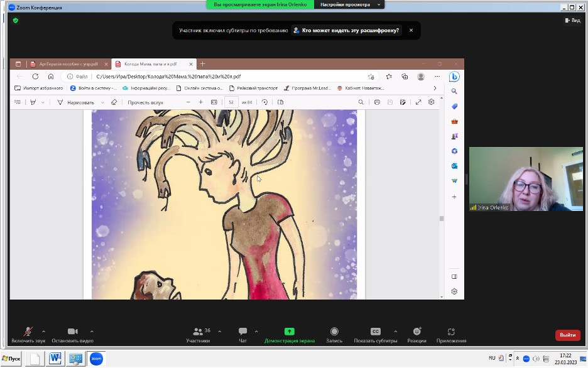Expand video options arrow beside camera
The image size is (588, 368).
click(x=92, y=331)
